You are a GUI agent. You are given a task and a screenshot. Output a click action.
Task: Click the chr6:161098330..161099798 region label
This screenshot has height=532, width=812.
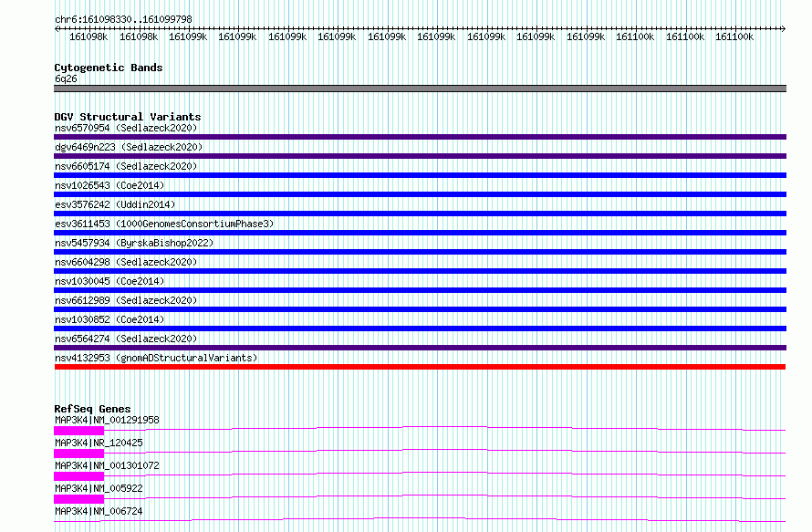tap(123, 19)
